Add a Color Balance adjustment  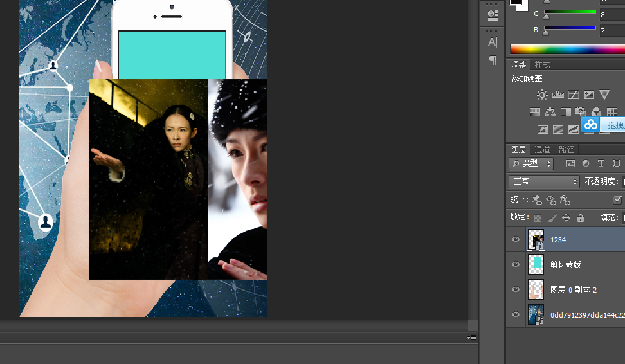tap(550, 112)
